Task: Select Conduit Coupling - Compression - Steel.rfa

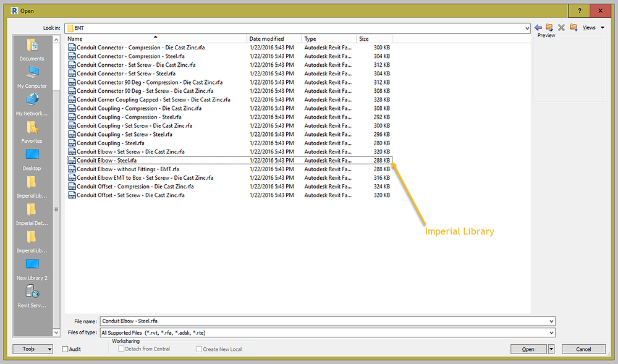Action: pos(129,117)
